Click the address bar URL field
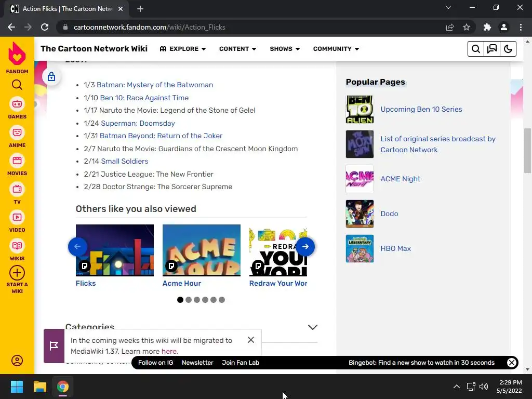This screenshot has width=532, height=399. coord(251,27)
